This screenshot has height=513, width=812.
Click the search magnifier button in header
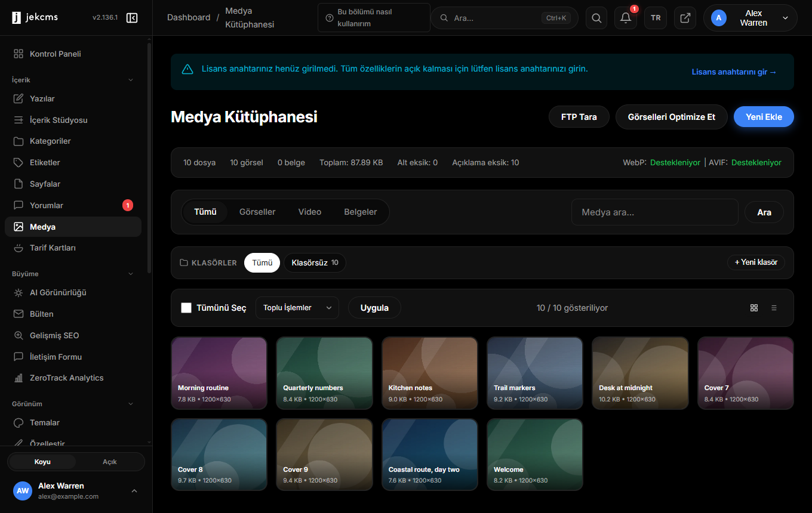point(596,18)
